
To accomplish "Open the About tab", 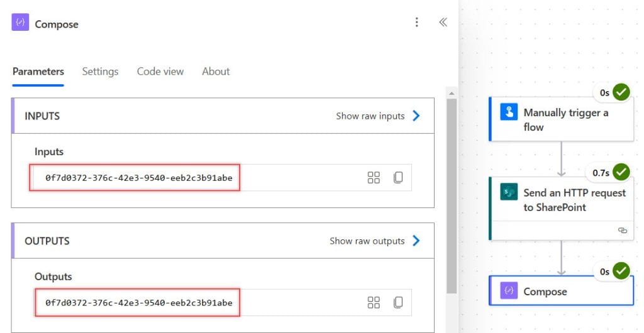I will (x=216, y=72).
